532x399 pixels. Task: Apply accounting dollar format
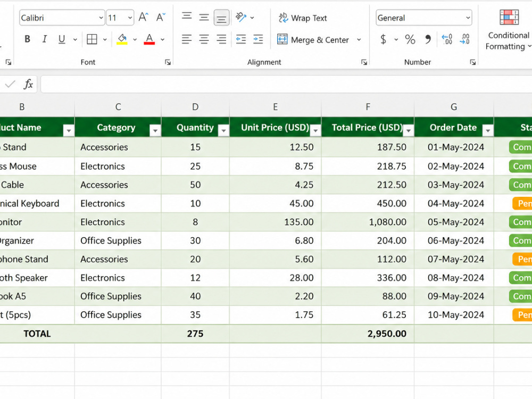384,39
